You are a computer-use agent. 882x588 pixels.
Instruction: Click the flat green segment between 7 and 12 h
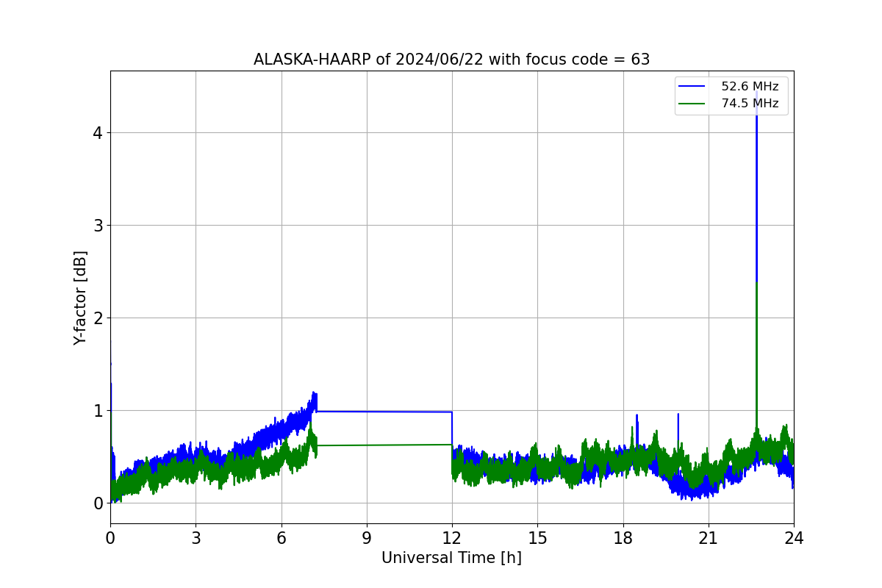coord(384,445)
